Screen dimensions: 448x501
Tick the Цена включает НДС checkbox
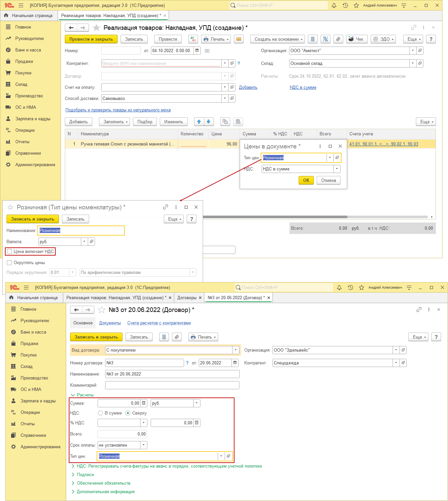pyautogui.click(x=9, y=251)
